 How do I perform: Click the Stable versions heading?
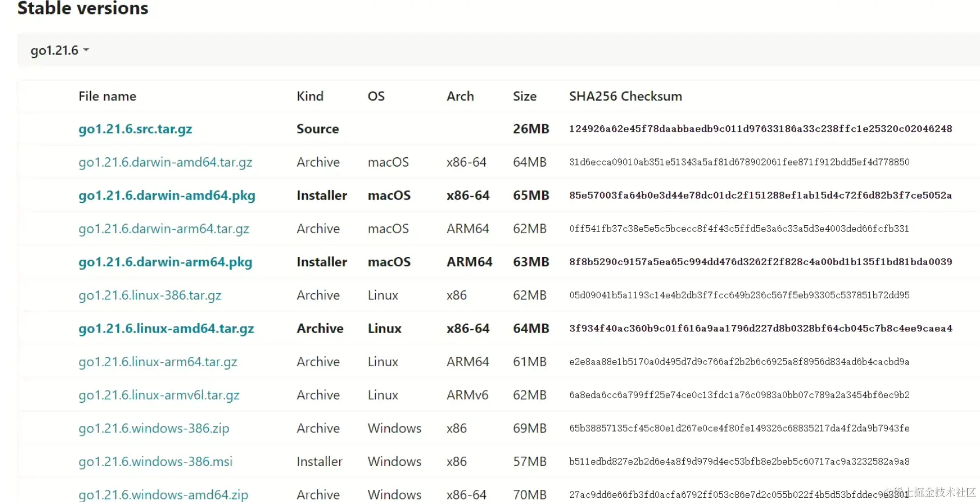pyautogui.click(x=83, y=8)
